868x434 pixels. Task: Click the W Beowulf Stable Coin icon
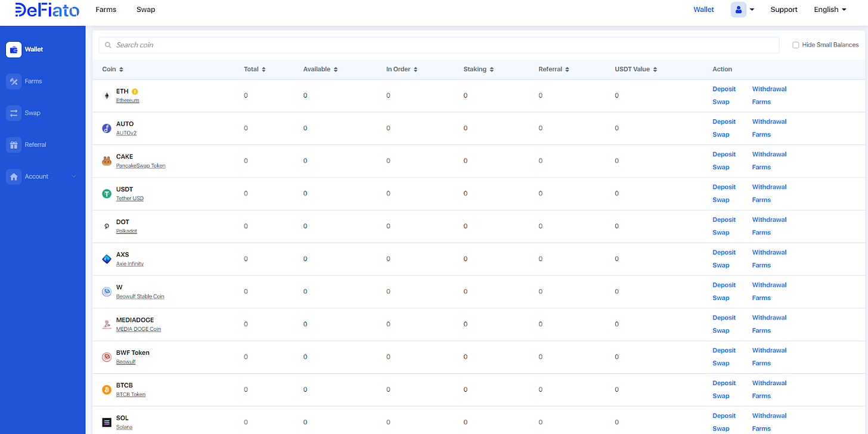point(107,292)
